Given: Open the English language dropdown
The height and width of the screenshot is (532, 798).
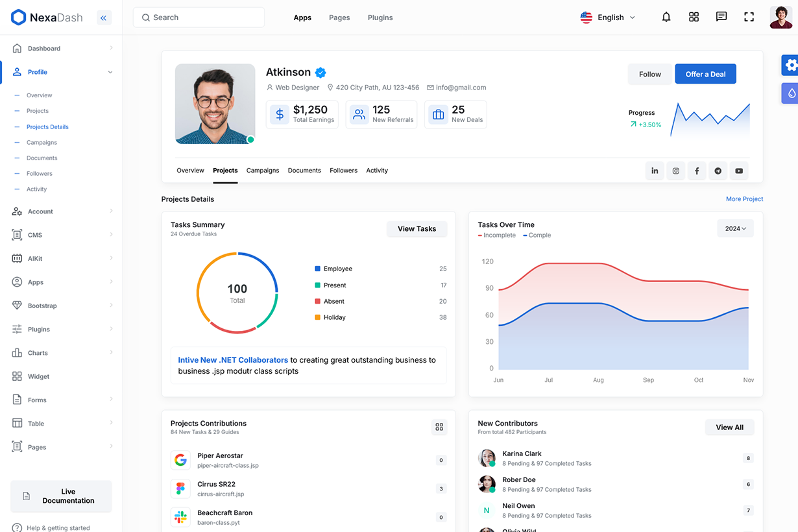Looking at the screenshot, I should [608, 18].
